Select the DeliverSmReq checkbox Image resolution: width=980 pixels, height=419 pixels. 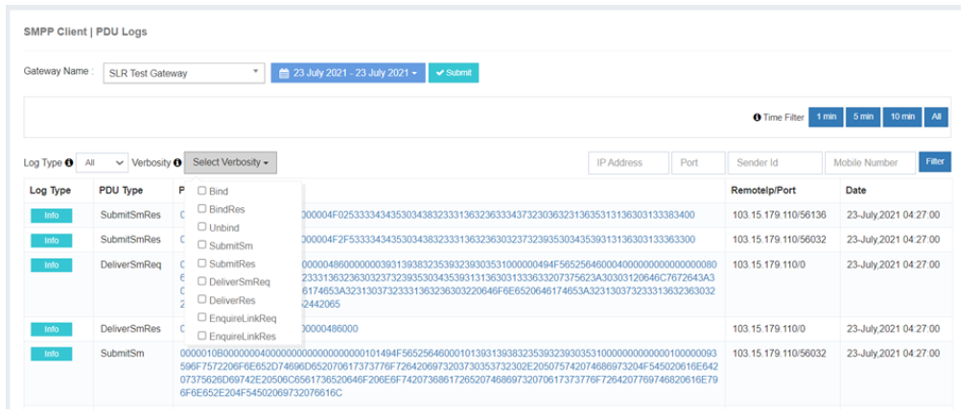[202, 281]
